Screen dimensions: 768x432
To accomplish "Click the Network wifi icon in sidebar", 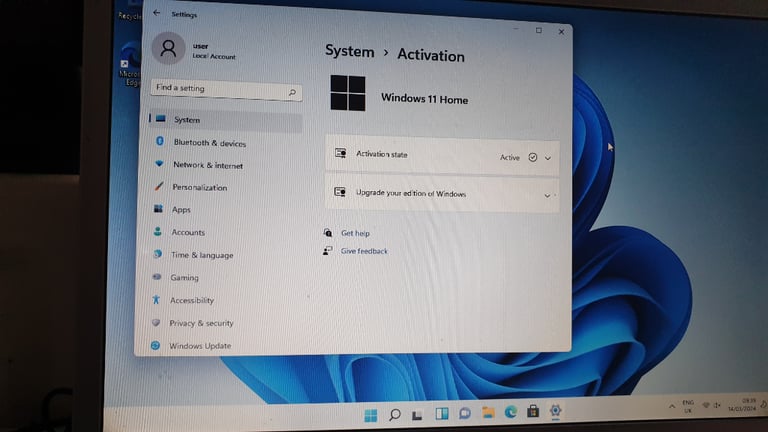I will [159, 164].
